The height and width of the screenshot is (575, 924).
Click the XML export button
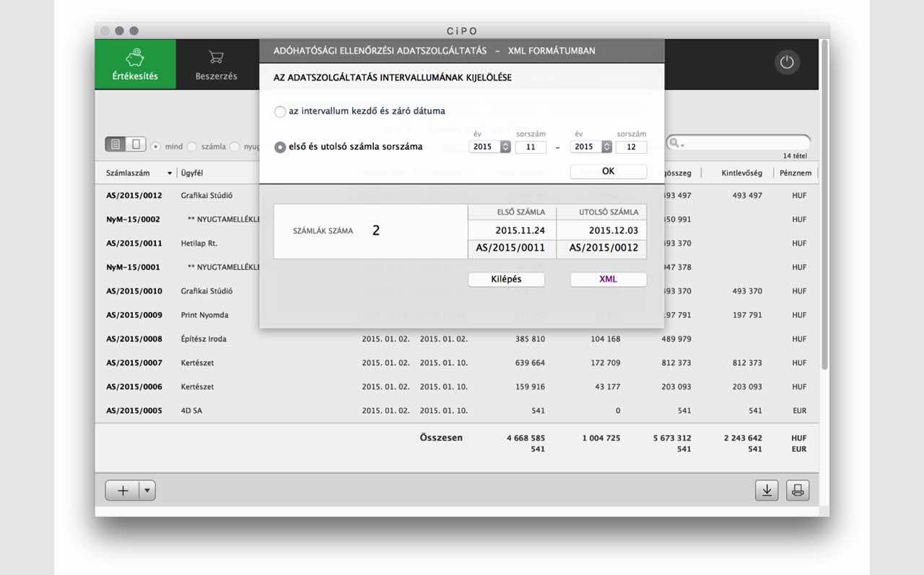pyautogui.click(x=608, y=280)
